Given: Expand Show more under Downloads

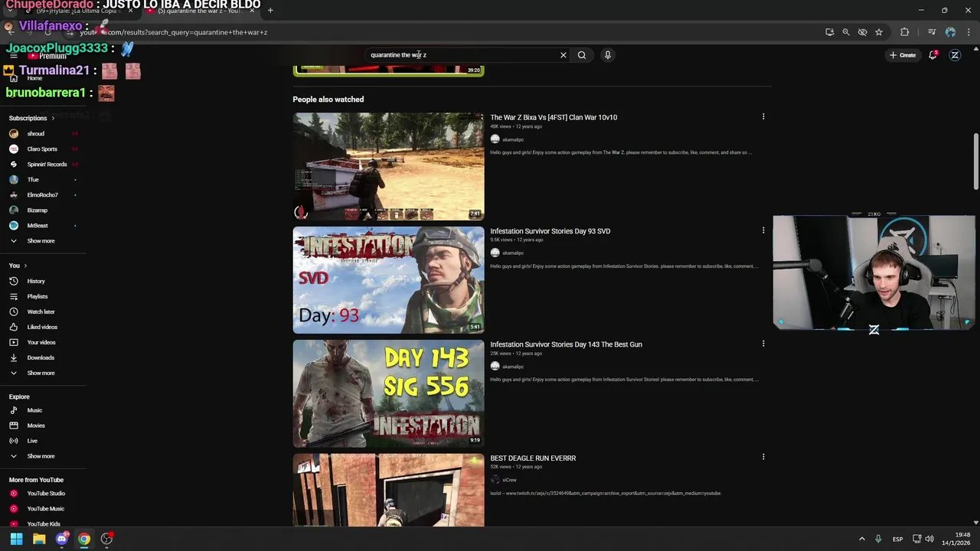Looking at the screenshot, I should [42, 373].
